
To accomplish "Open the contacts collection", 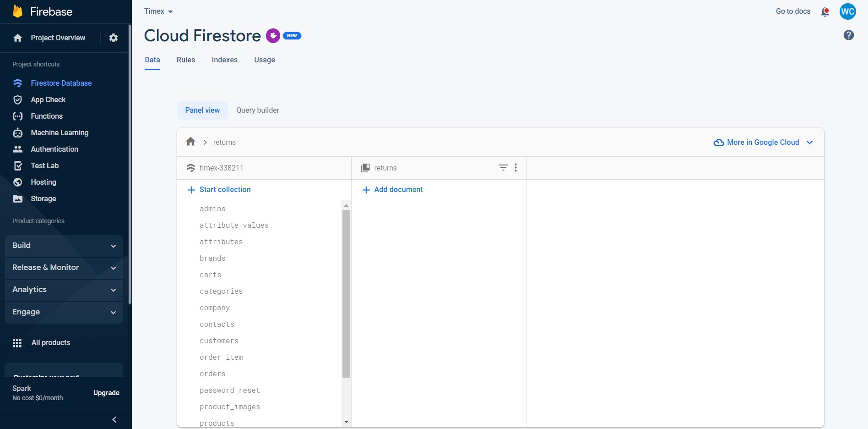I will [x=217, y=324].
